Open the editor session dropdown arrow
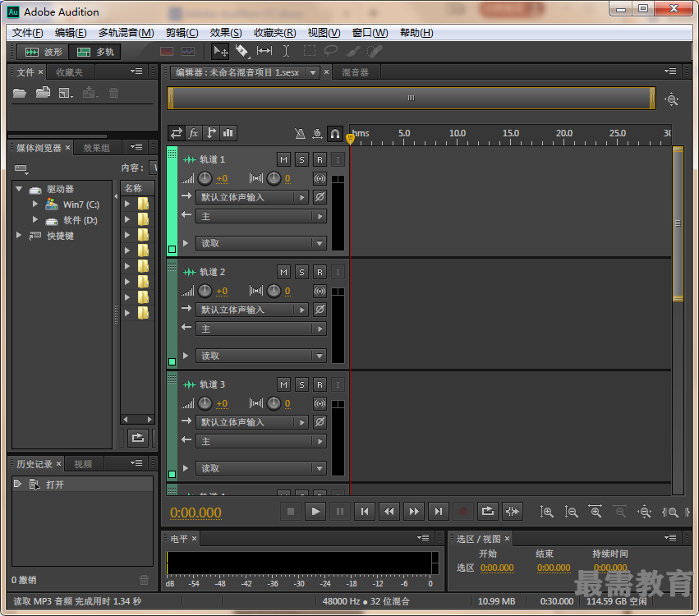 [x=313, y=72]
